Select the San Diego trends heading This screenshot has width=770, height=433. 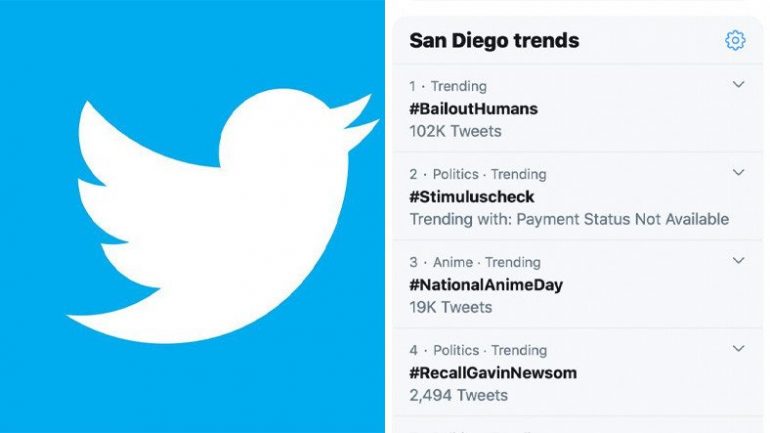494,40
